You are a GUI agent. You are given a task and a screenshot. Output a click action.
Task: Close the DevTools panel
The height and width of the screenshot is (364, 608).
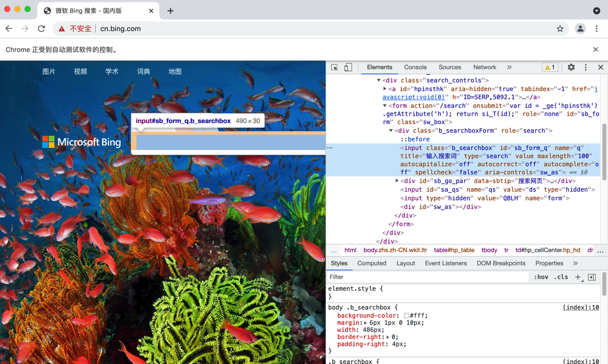[601, 68]
